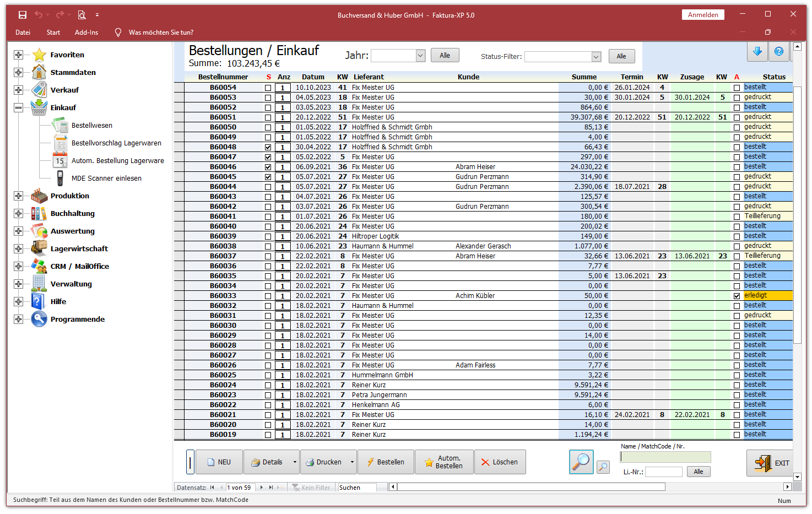Open the Start ribbon tab
Viewport: 812px width, 514px height.
pos(53,33)
